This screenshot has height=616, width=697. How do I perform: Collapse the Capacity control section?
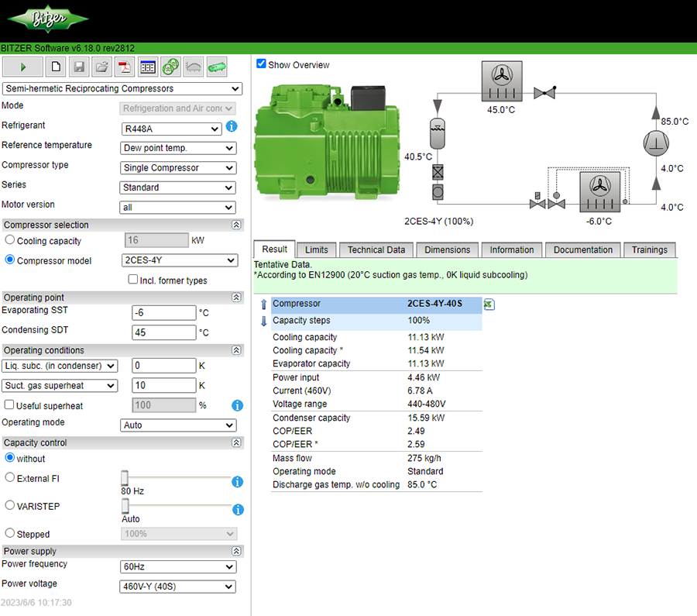point(236,442)
